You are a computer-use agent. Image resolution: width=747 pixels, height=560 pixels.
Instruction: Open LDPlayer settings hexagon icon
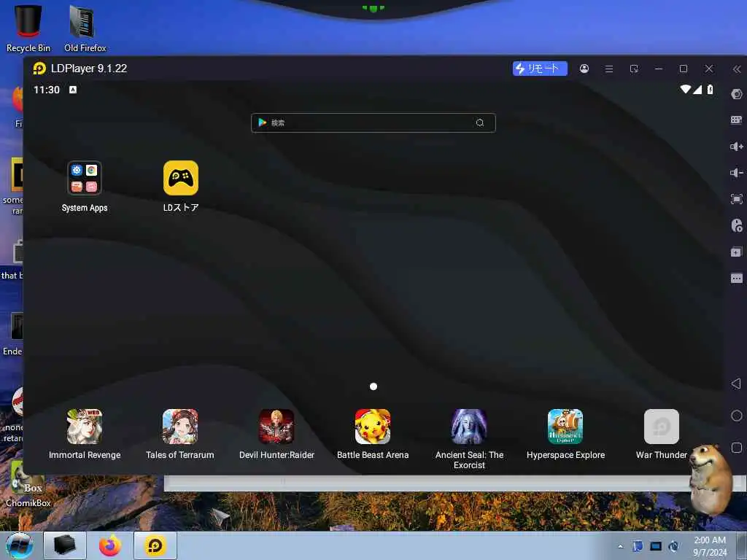pos(737,94)
